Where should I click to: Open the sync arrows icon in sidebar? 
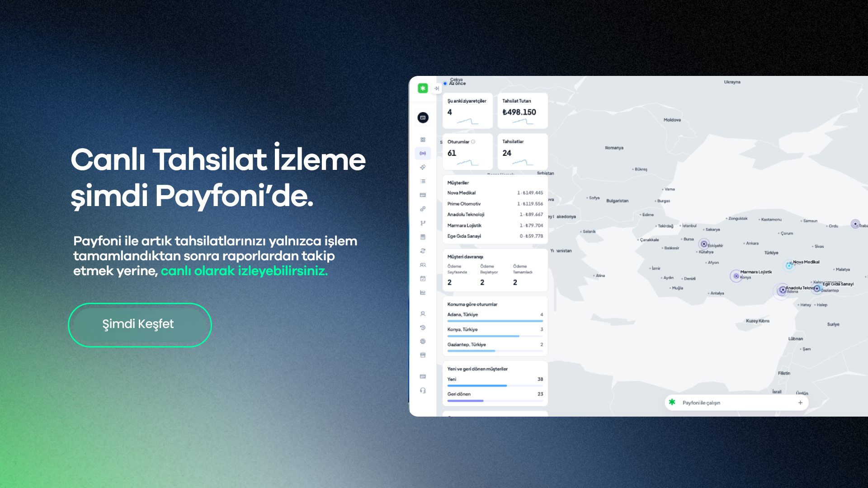pyautogui.click(x=423, y=251)
